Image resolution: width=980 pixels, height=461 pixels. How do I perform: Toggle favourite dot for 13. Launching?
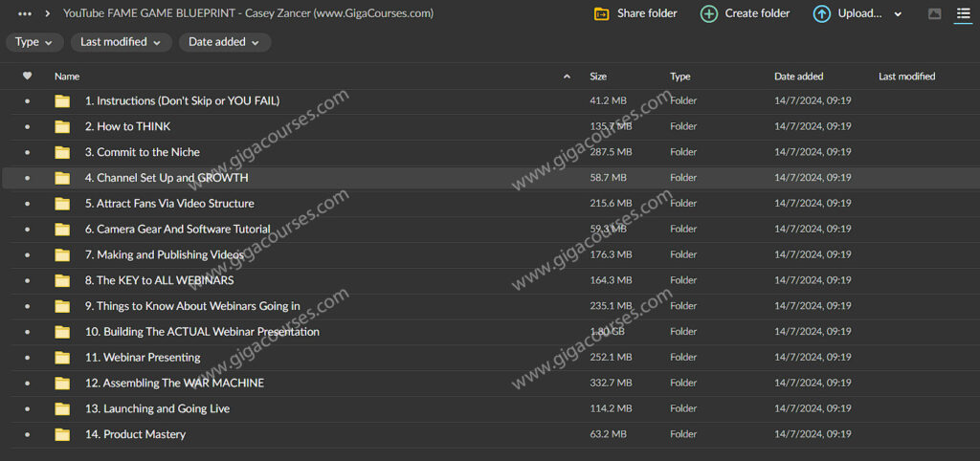(27, 408)
